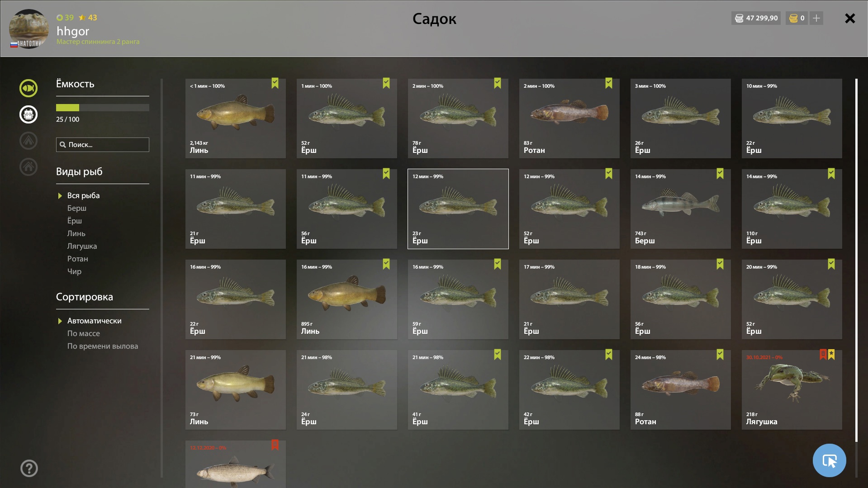Open the tent camp sidebar icon
Screen dimensions: 868x488
click(28, 141)
